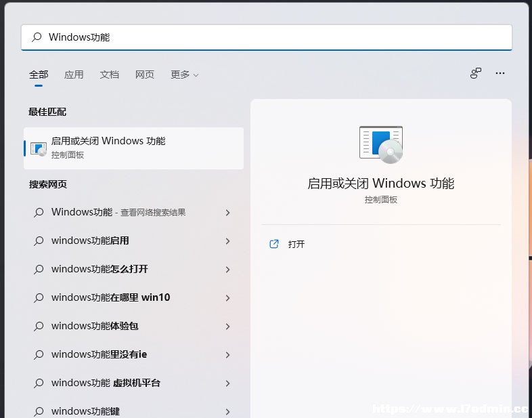Click into the Windows功能 search input field
532x418 pixels.
267,37
